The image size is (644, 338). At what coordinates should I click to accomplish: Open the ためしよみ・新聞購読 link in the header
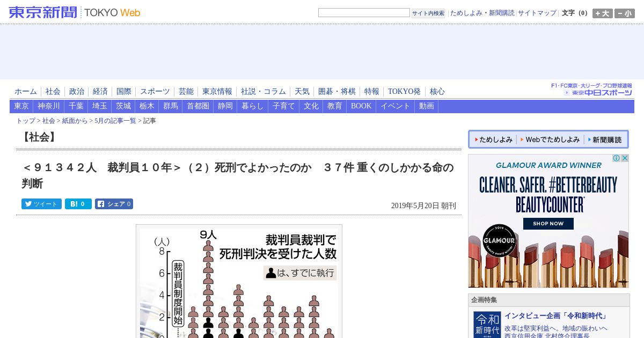482,13
